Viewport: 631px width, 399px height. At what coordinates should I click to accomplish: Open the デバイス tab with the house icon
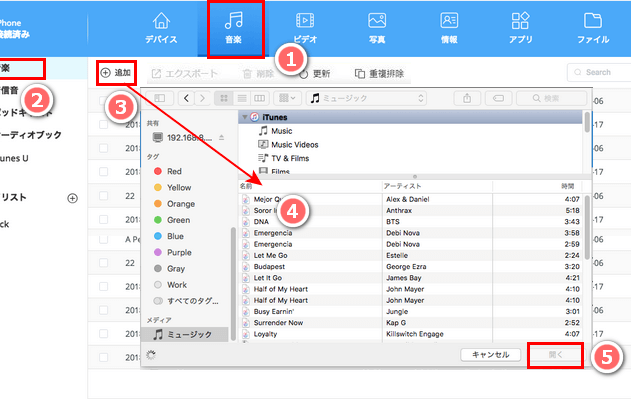pyautogui.click(x=161, y=28)
